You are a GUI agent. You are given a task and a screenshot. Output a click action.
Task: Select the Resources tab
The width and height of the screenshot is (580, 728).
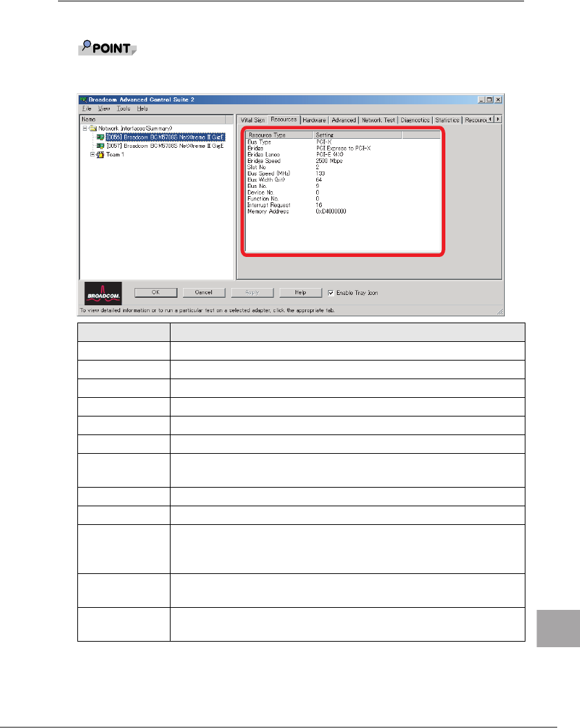[x=284, y=119]
